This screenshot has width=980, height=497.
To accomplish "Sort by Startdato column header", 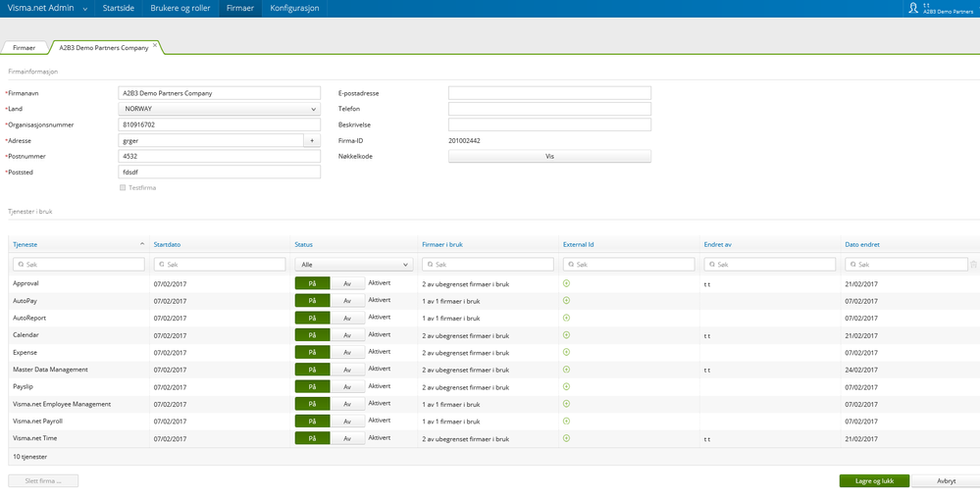I will tap(167, 244).
